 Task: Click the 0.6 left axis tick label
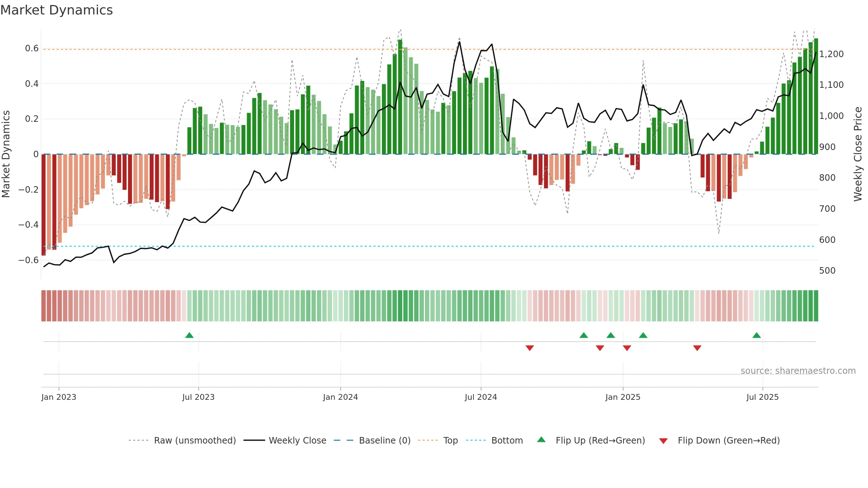coord(32,48)
